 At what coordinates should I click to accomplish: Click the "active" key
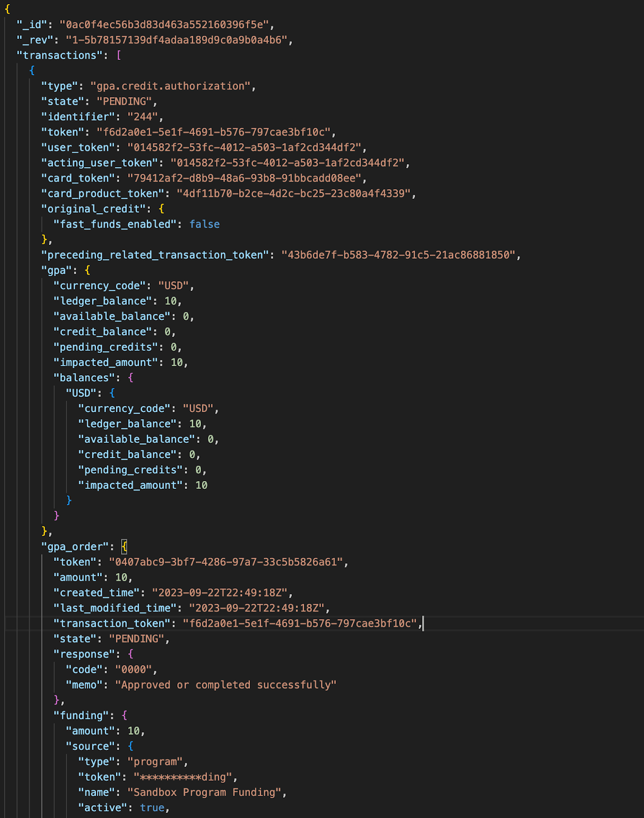[x=102, y=807]
